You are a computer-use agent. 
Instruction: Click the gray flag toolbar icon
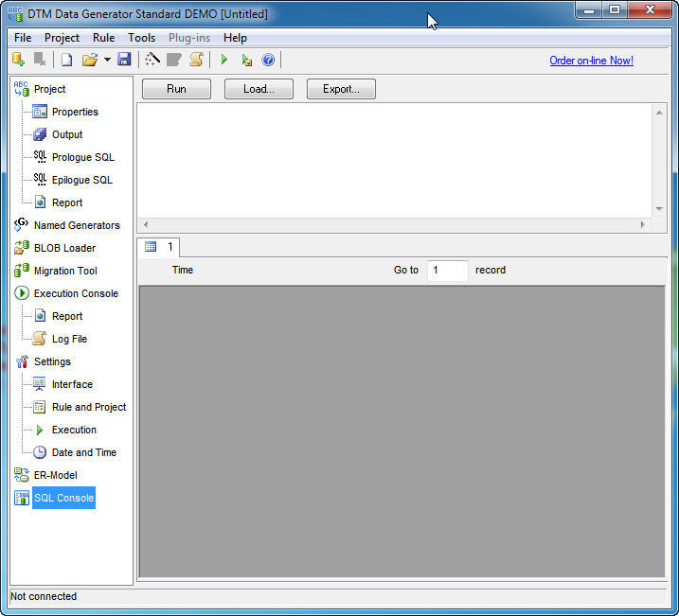pyautogui.click(x=174, y=60)
